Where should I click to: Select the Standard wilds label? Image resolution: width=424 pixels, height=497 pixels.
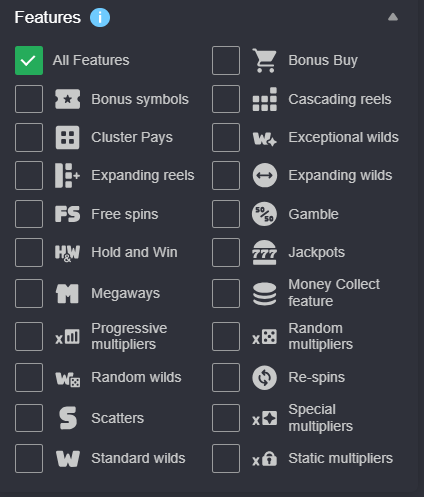click(138, 458)
